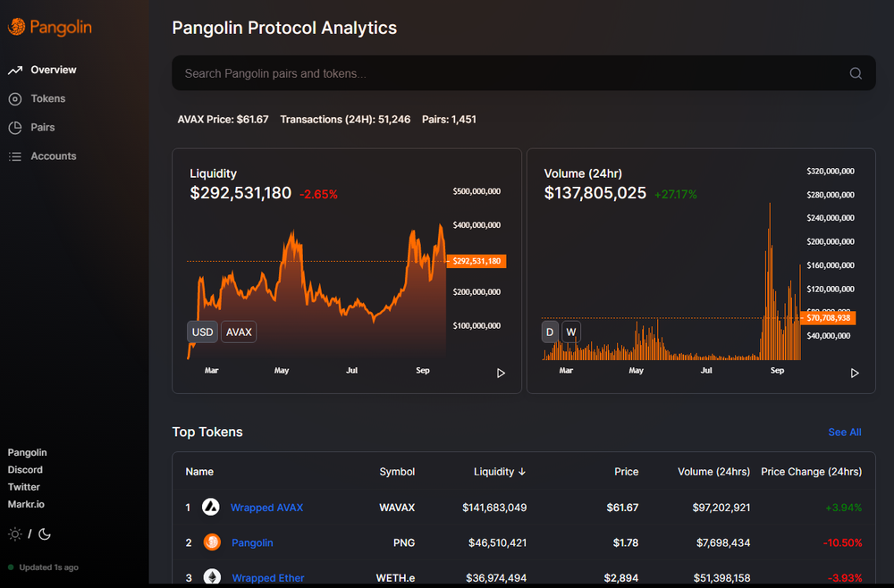Image resolution: width=894 pixels, height=588 pixels.
Task: Navigate to Accounts in the sidebar
Action: 55,155
